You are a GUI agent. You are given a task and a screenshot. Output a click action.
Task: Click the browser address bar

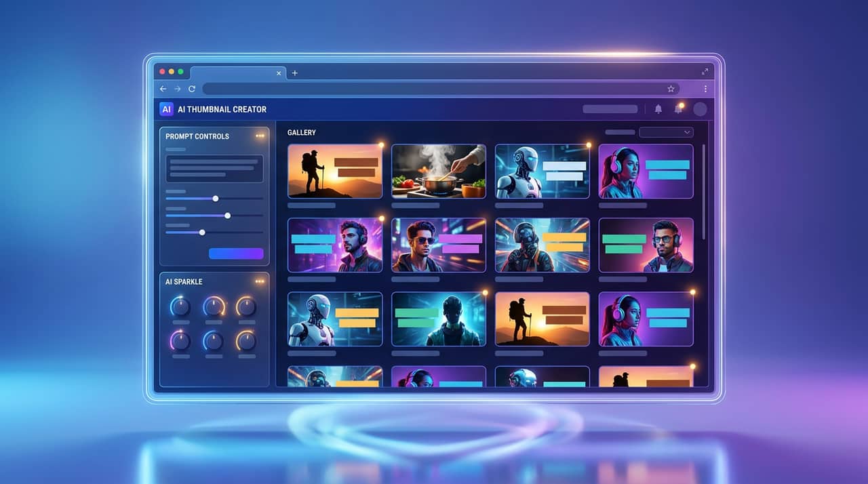point(441,89)
